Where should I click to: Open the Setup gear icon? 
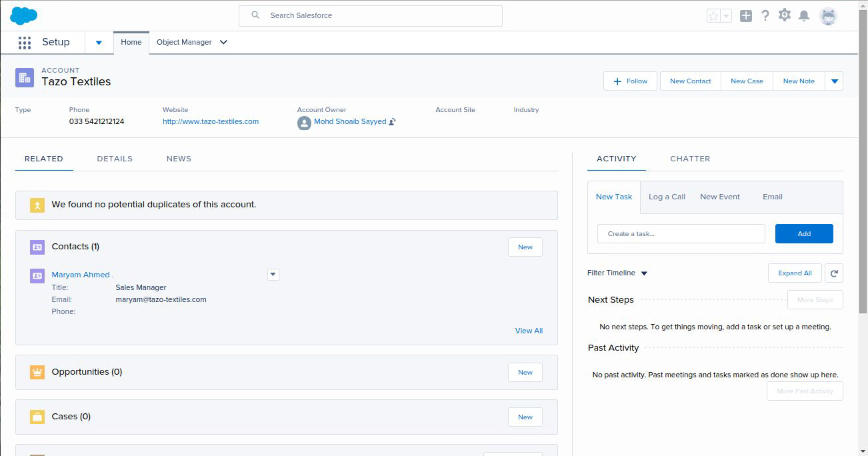785,15
